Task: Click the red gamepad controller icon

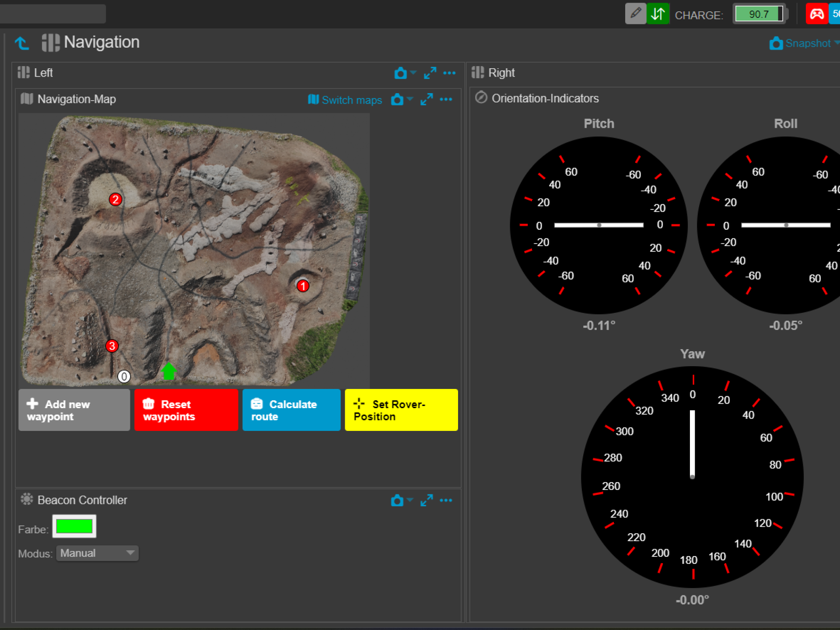Action: [x=816, y=14]
